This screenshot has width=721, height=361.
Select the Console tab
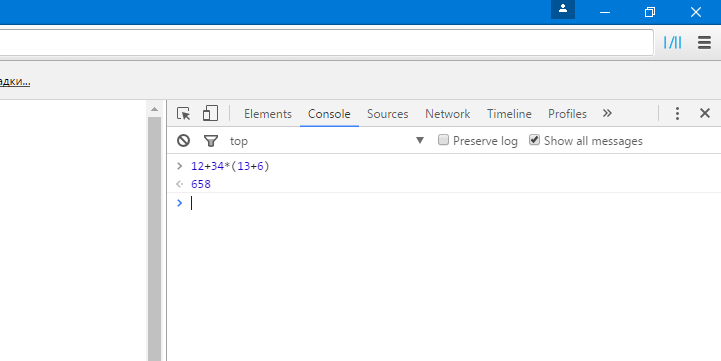click(x=329, y=114)
